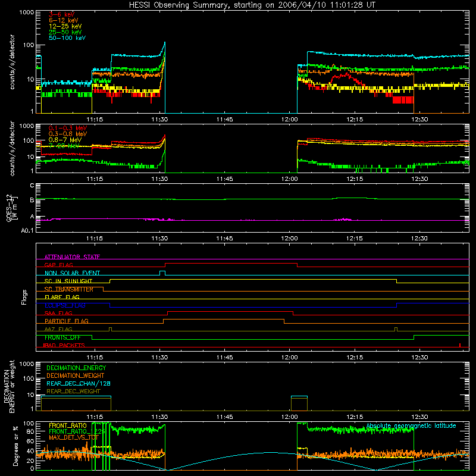Screen dimensions: 476x476
Task: Select the B class label on GOES axis
Action: [x=32, y=200]
